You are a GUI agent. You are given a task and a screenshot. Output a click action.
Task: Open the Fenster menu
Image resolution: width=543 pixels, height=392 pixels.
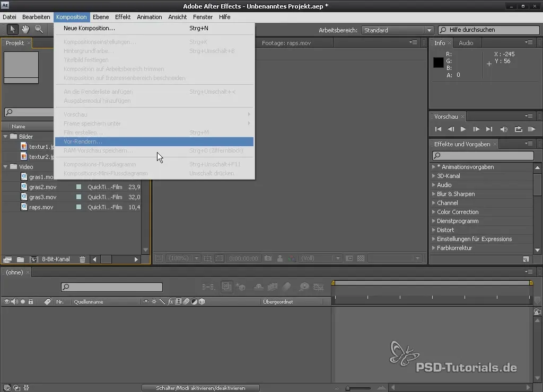[203, 17]
